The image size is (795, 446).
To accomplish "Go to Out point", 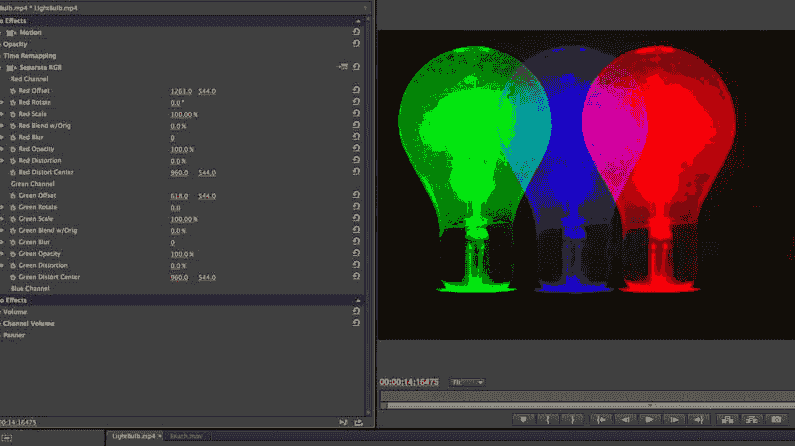I will point(699,419).
